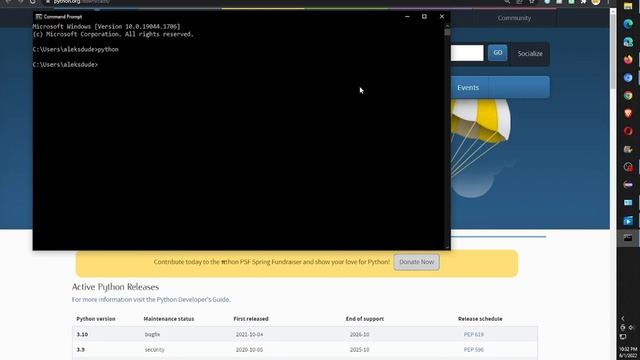640x360 pixels.
Task: Click the python.org search field
Action: click(x=467, y=53)
